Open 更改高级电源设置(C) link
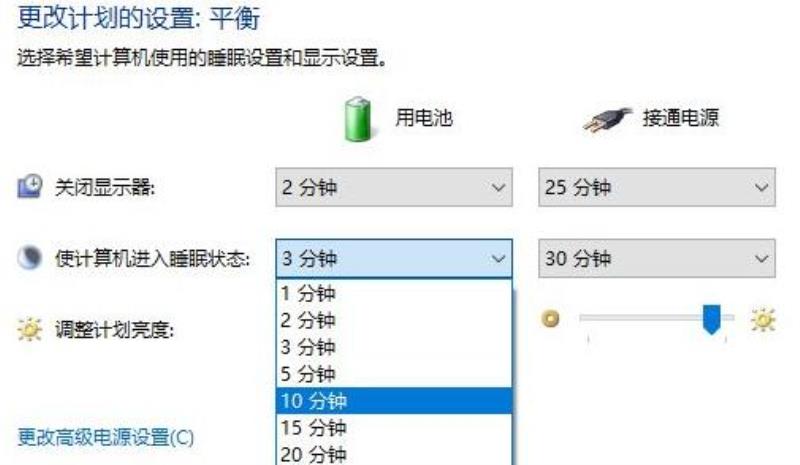This screenshot has height=465, width=800. (x=106, y=437)
